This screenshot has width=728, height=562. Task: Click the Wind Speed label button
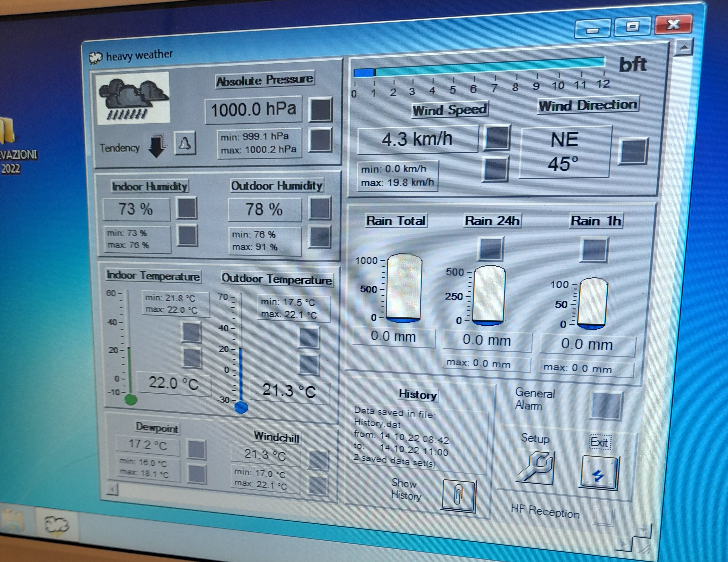point(450,109)
